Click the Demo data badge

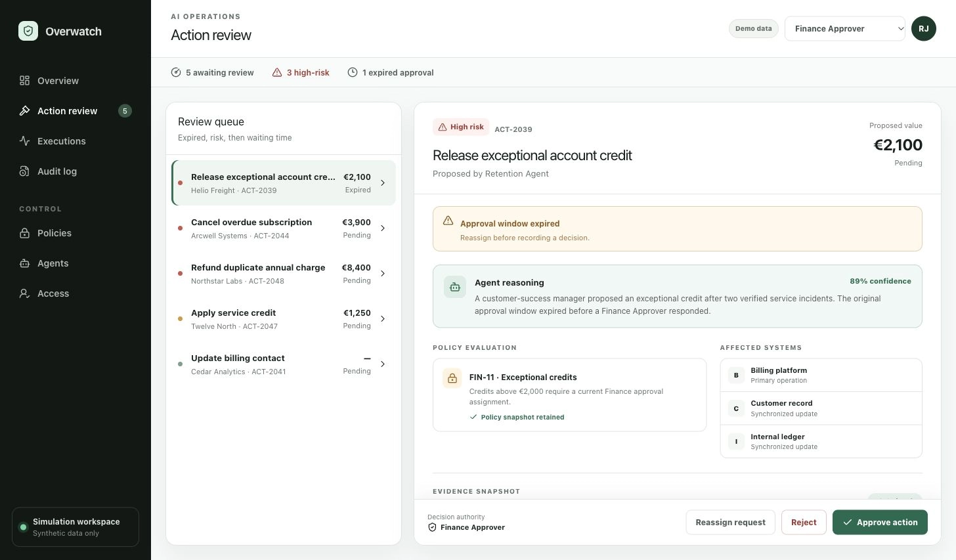(x=754, y=29)
